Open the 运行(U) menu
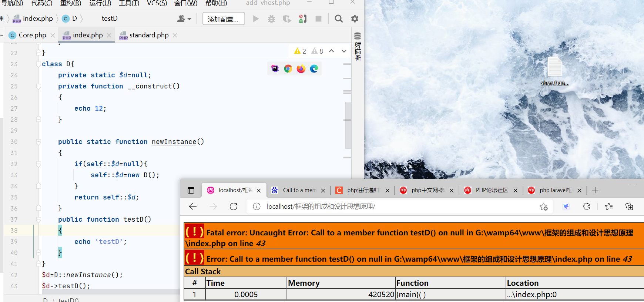The image size is (644, 302). click(100, 3)
